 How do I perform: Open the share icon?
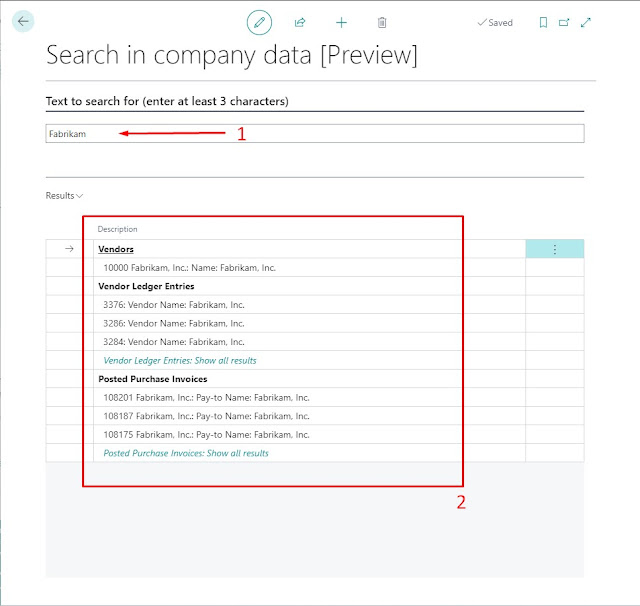coord(300,22)
